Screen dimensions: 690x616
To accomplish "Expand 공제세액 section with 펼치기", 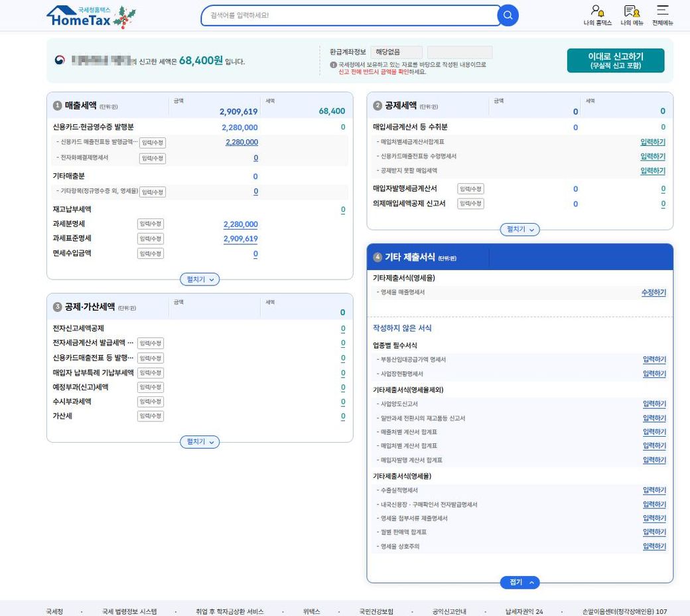I will pyautogui.click(x=519, y=229).
